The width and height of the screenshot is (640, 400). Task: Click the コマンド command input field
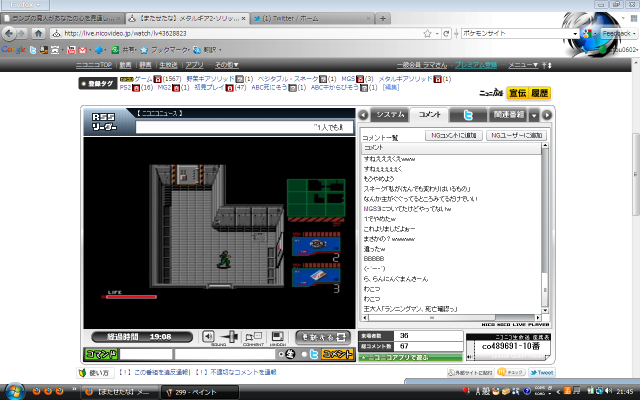tap(146, 354)
